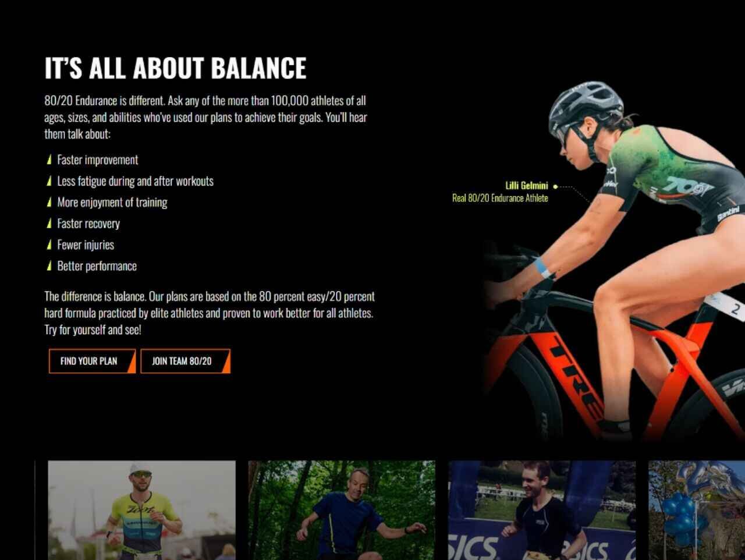Click the Lilli Gelmini athlete name label
The width and height of the screenshot is (745, 560).
click(x=527, y=186)
